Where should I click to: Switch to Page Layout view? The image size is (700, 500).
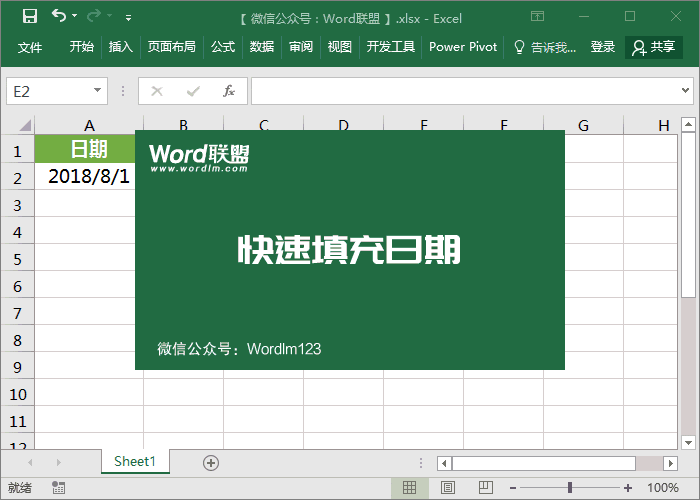(445, 488)
